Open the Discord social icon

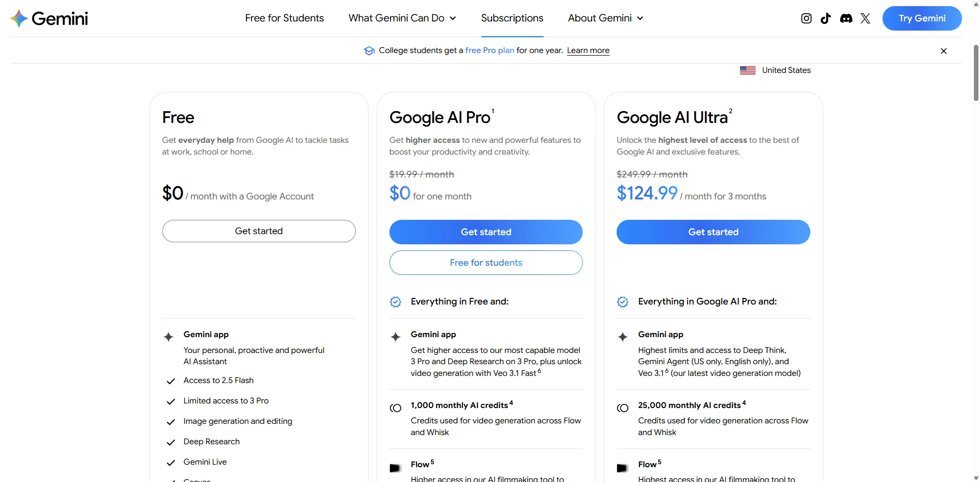pos(846,18)
